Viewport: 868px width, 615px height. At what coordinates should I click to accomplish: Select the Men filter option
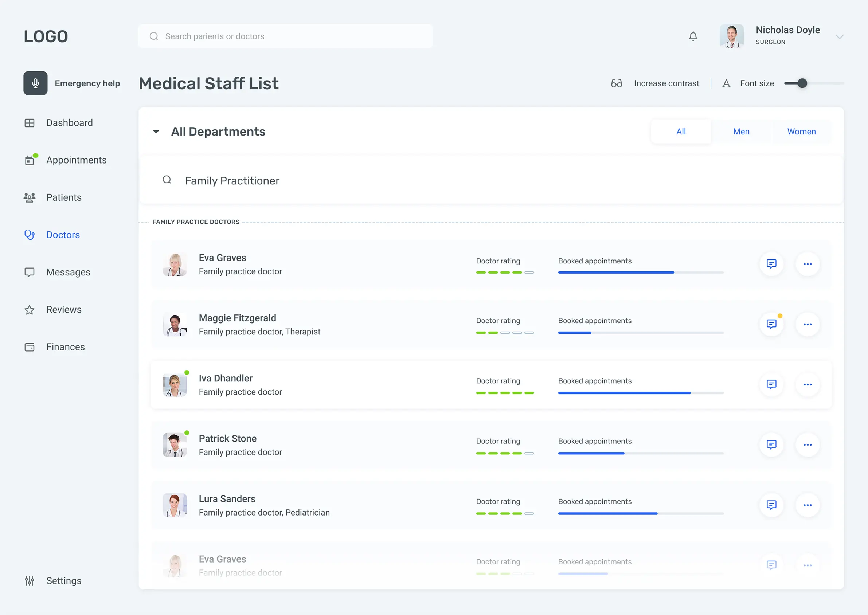(741, 132)
